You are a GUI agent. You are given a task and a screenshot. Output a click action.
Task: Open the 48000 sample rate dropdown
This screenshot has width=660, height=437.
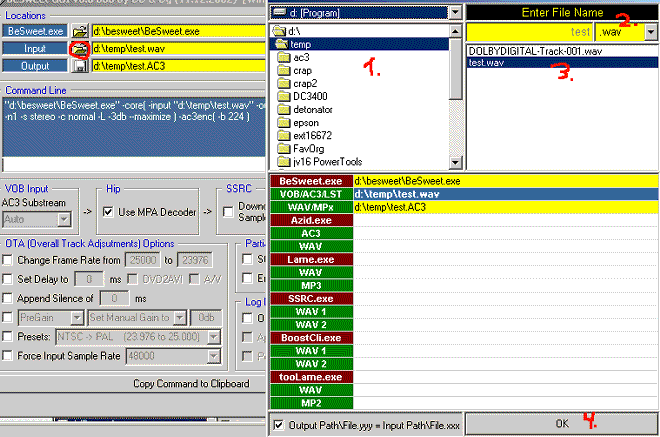(x=214, y=356)
